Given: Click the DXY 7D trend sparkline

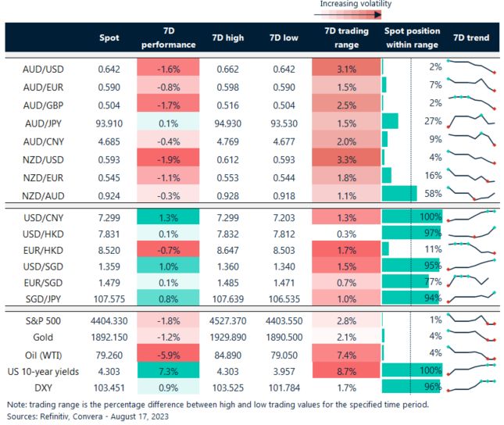Looking at the screenshot, I should 472,386.
